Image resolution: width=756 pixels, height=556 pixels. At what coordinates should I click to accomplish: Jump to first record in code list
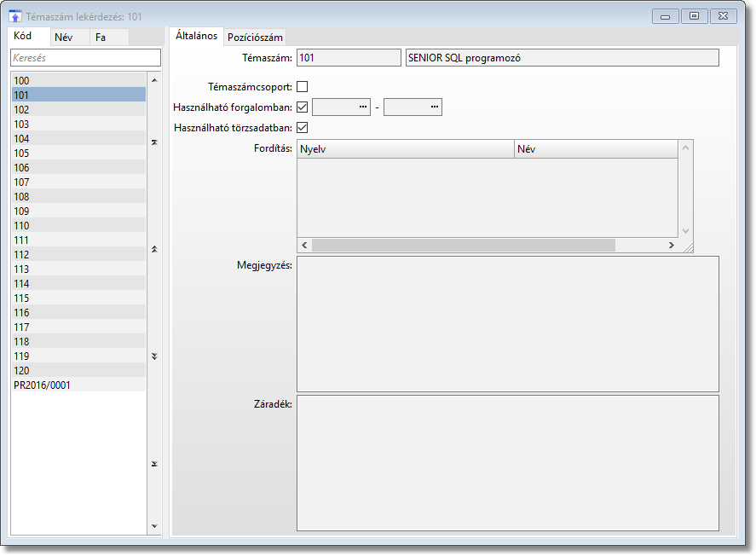154,142
